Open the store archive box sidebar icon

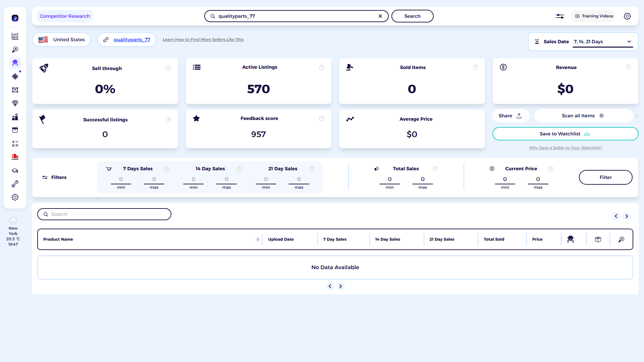click(15, 130)
